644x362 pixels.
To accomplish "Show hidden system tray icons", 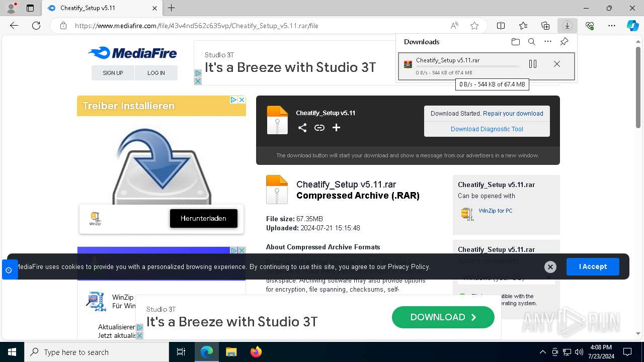I will (x=542, y=352).
